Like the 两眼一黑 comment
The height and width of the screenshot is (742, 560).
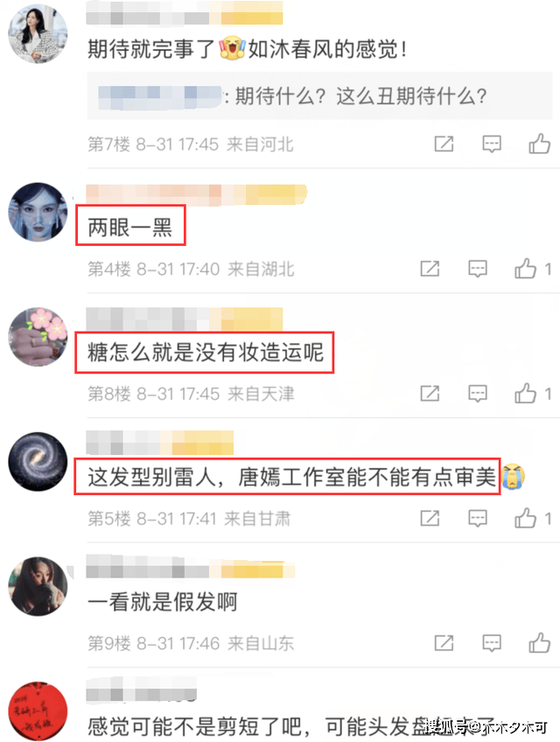(x=526, y=269)
